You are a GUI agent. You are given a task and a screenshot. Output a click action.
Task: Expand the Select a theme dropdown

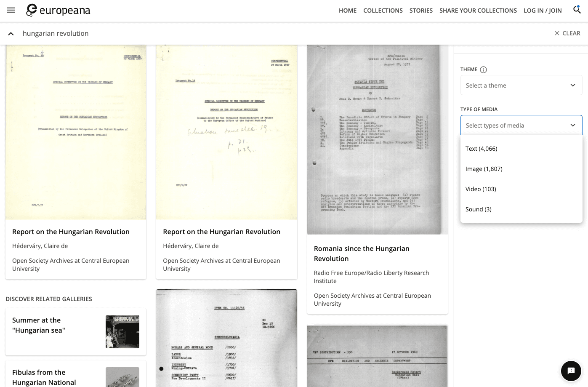(521, 85)
